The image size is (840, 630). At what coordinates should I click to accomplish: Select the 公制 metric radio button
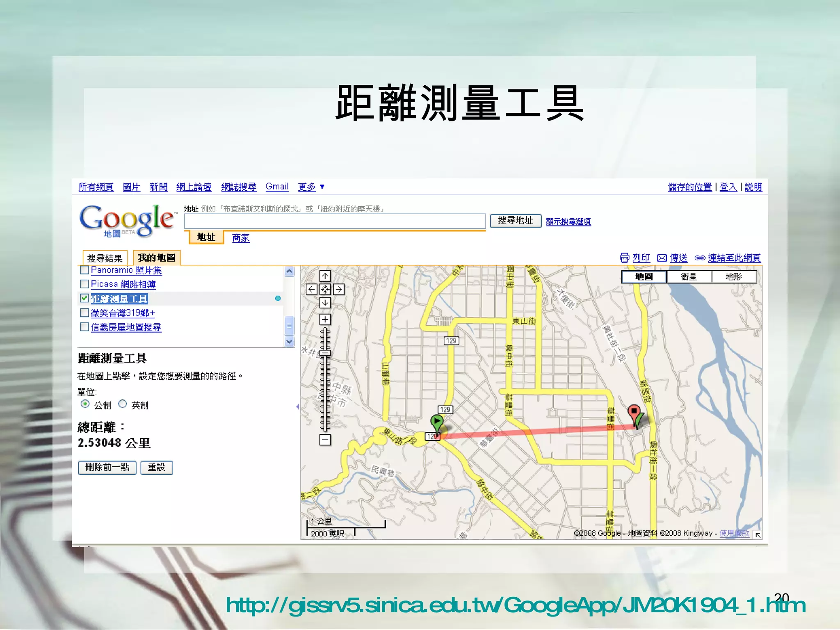(85, 404)
